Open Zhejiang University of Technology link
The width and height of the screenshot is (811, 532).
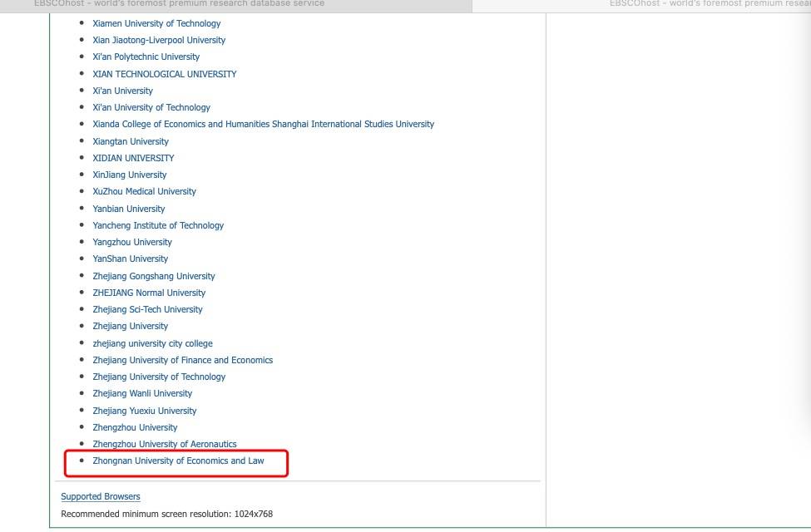click(x=159, y=377)
